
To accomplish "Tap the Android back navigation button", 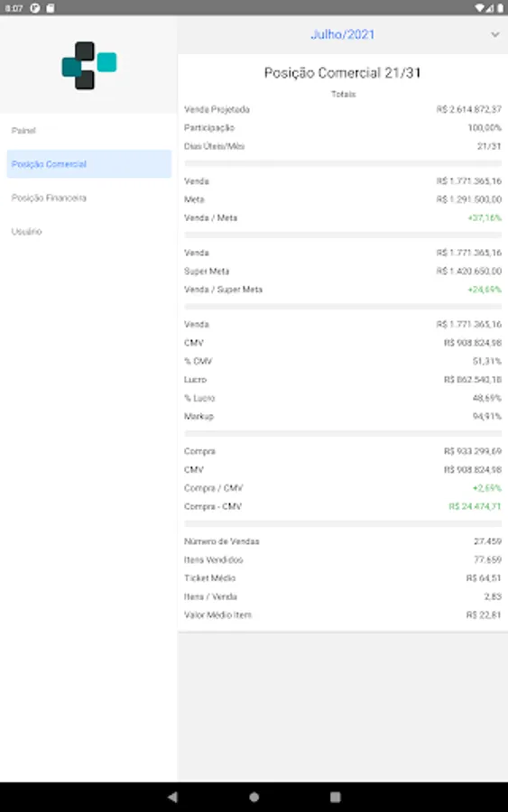I will [172, 797].
